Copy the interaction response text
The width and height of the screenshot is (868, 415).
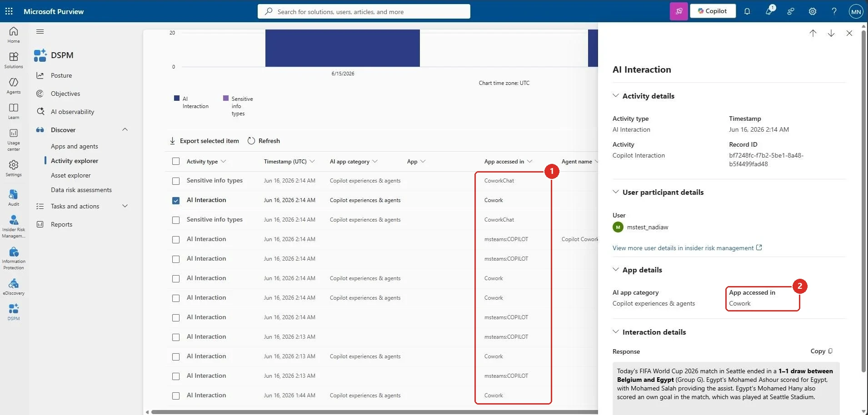coord(822,351)
